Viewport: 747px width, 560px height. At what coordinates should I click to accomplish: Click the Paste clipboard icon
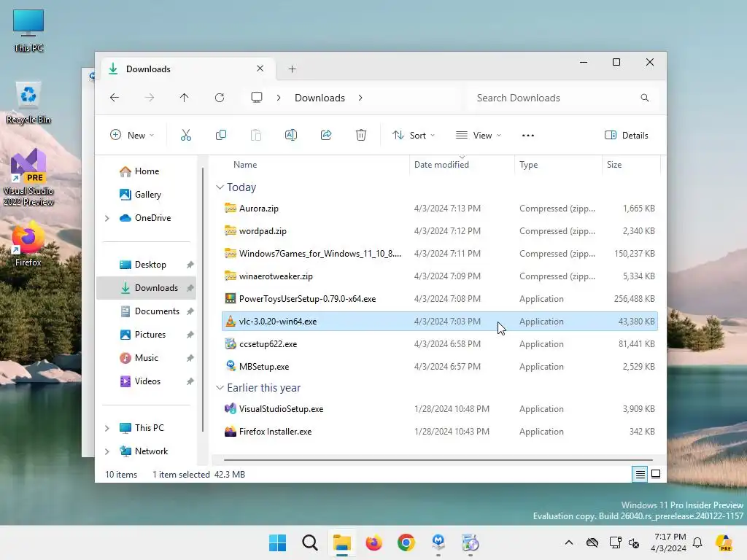[x=256, y=135]
